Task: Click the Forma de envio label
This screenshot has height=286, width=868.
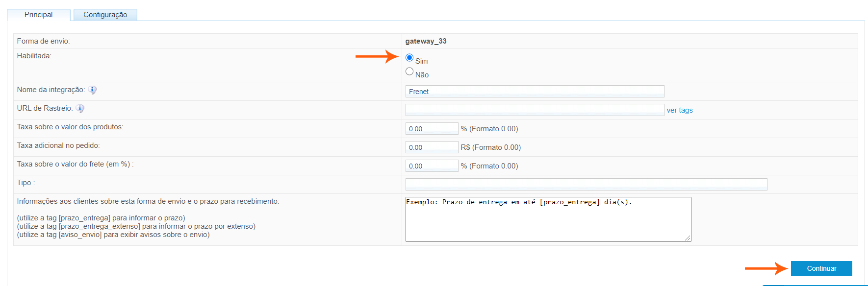Action: pyautogui.click(x=43, y=41)
